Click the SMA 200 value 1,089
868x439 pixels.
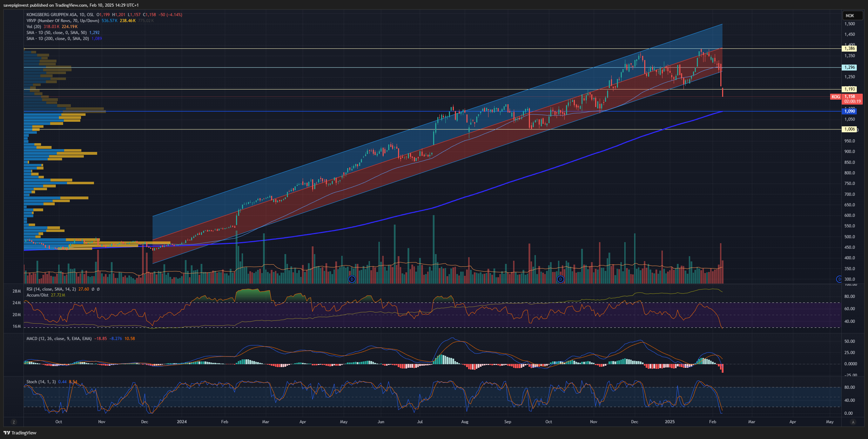[97, 39]
